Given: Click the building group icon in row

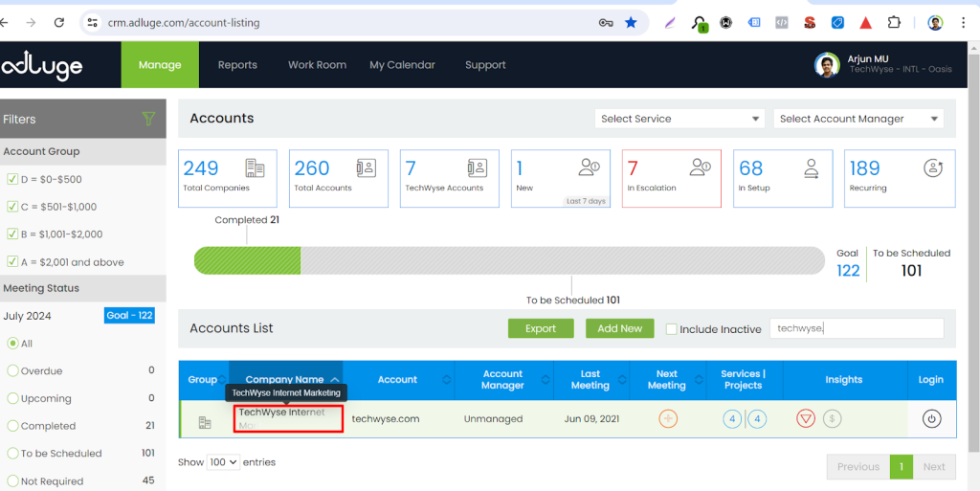Looking at the screenshot, I should [204, 422].
